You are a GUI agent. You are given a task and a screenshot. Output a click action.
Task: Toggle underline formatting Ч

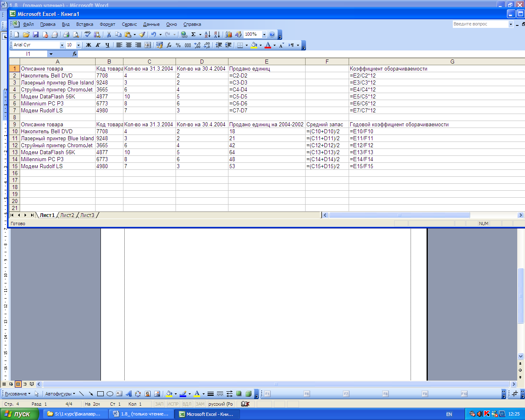click(107, 45)
